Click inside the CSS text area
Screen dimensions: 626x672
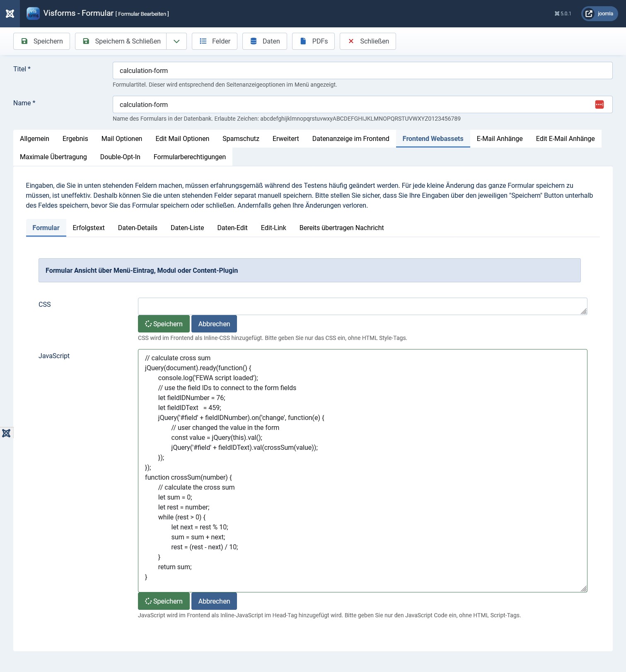tap(360, 306)
